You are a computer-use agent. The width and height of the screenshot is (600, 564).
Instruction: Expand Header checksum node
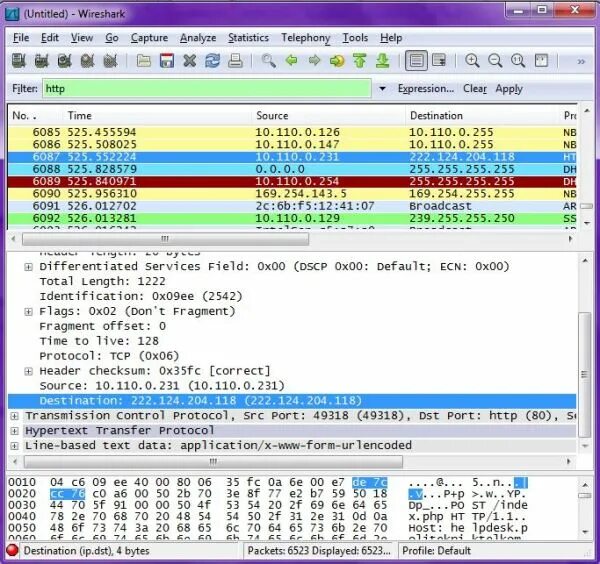28,371
